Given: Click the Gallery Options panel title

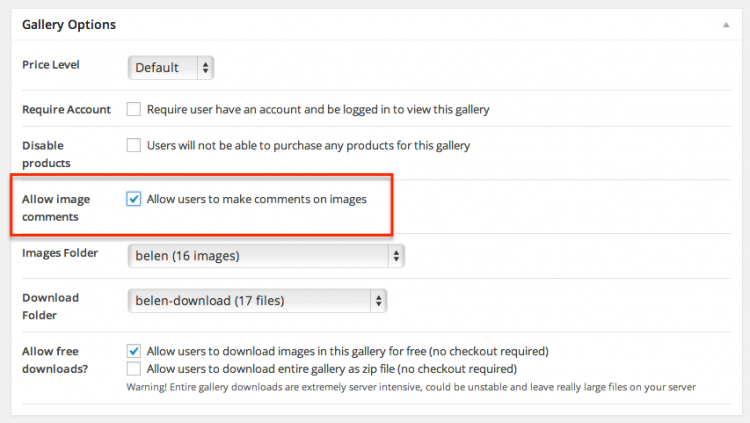Looking at the screenshot, I should click(x=69, y=24).
